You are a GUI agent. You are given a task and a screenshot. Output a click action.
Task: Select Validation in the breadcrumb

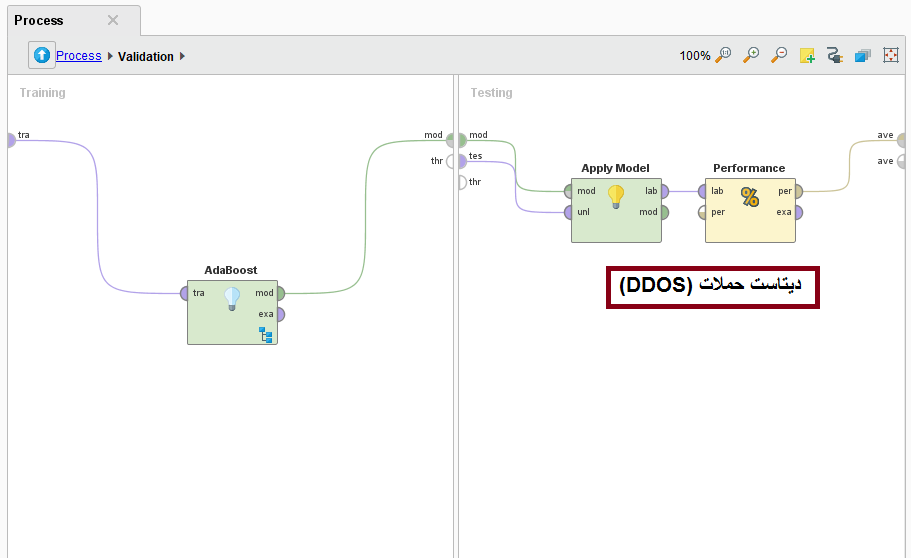pyautogui.click(x=145, y=57)
